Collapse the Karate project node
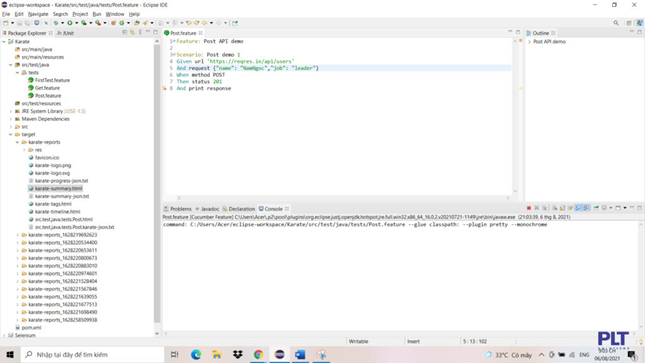This screenshot has width=645, height=363. 4,42
